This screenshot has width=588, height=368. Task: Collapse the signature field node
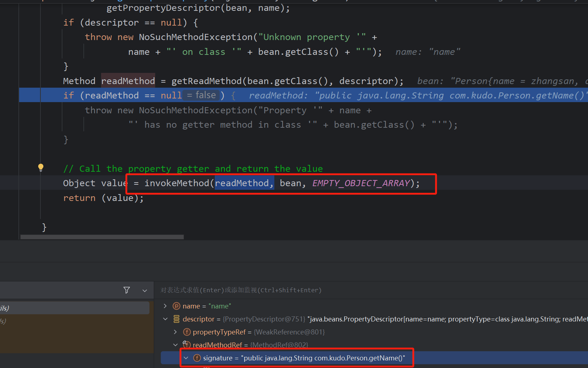point(186,358)
